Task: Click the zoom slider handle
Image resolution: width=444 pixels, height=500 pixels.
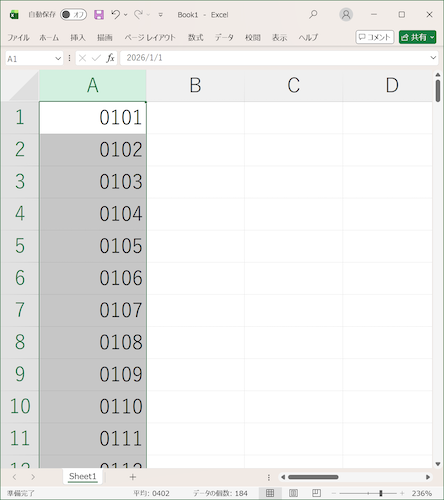Action: 381,493
